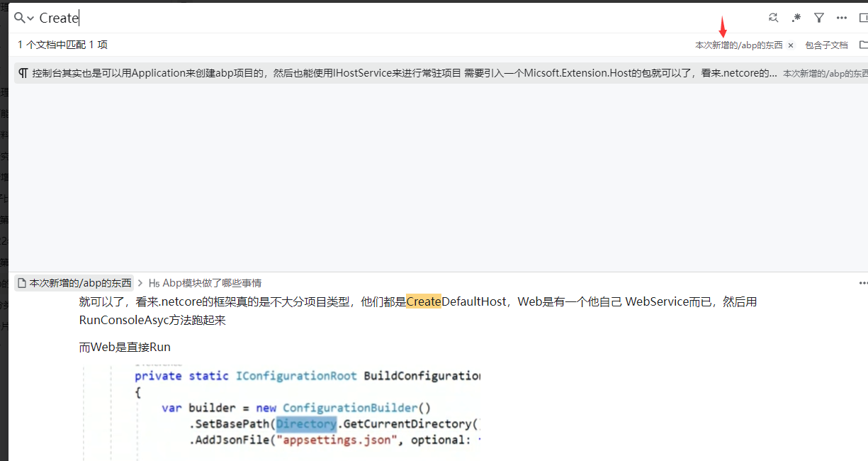Open the search syntax options icon
868x461 pixels.
coord(796,18)
